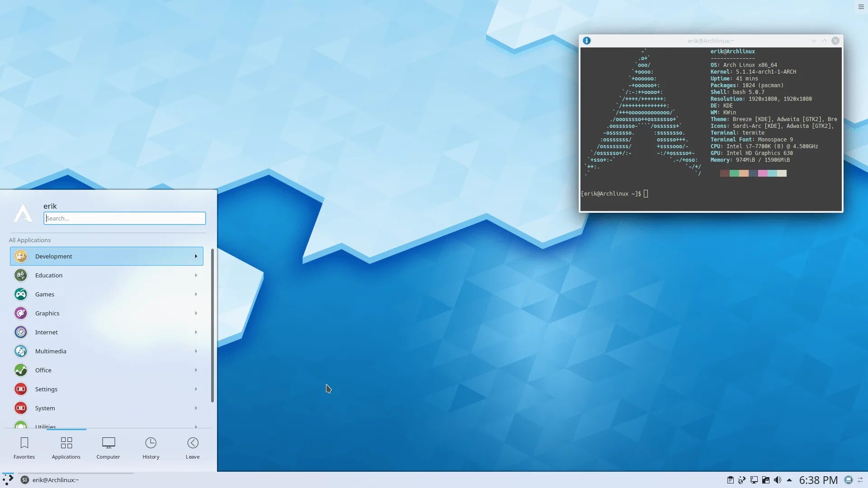Open the clipboard tray icon
This screenshot has width=868, height=488.
tap(730, 480)
